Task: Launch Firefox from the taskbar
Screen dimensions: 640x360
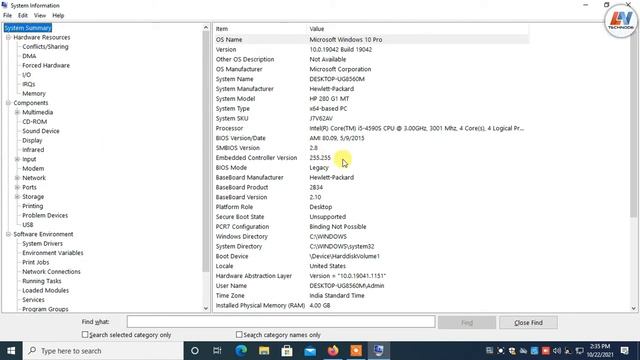Action: coord(333,351)
